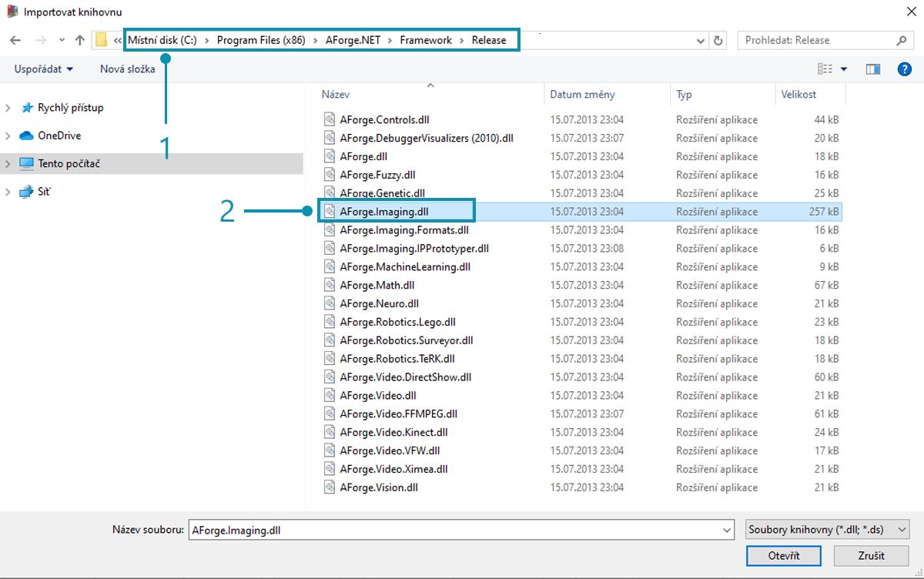Click the 257 kB size of AForge.Imaging.dll
The image size is (924, 579).
(x=823, y=212)
